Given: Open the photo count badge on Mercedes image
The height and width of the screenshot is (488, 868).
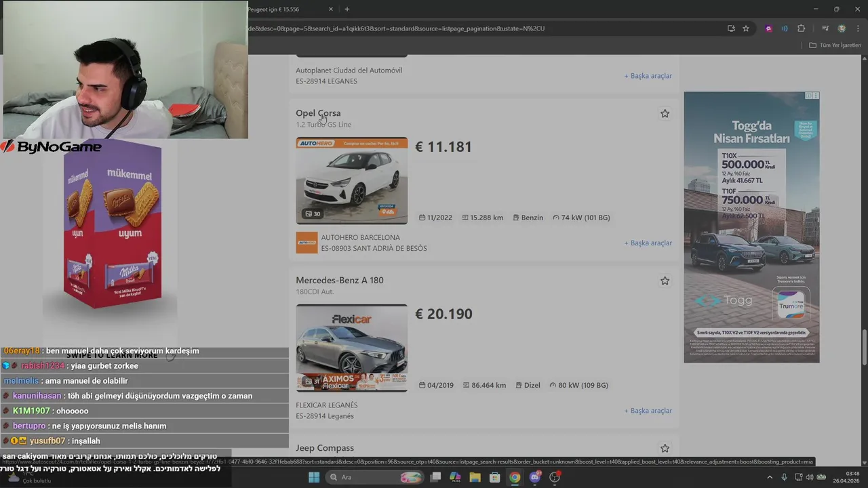Looking at the screenshot, I should pyautogui.click(x=313, y=381).
